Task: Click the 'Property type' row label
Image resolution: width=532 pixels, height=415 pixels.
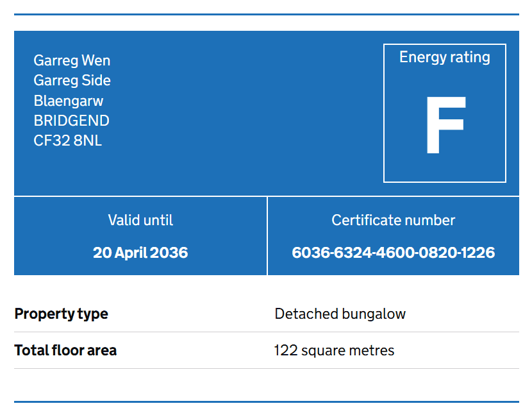Action: 61,314
